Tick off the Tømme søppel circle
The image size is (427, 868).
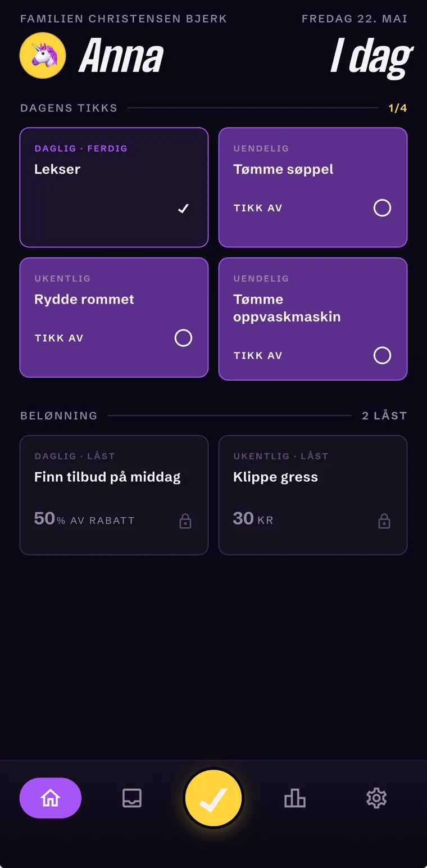point(382,208)
